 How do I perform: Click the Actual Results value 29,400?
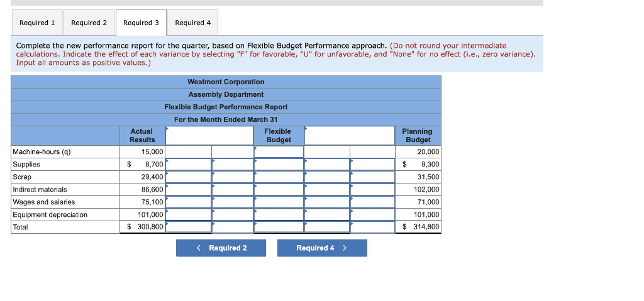click(x=152, y=177)
